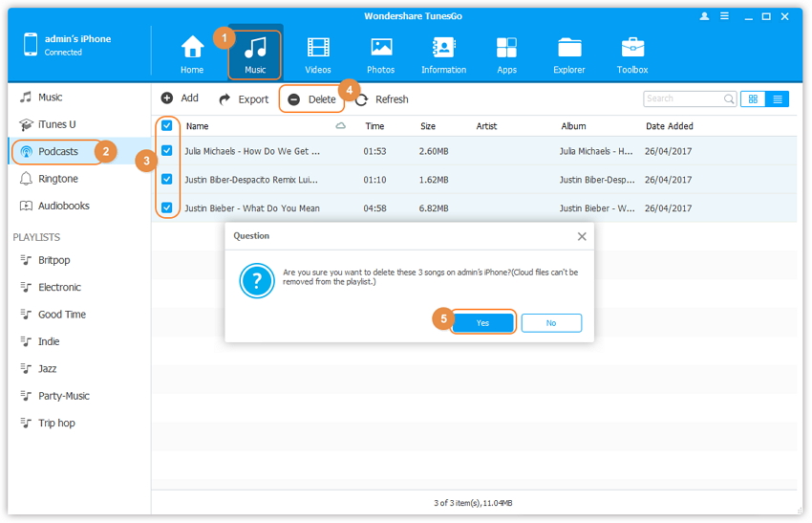Toggle checkbox for Justin Bieber What Do You Mean
Viewport: 812px width, 523px height.
click(167, 207)
